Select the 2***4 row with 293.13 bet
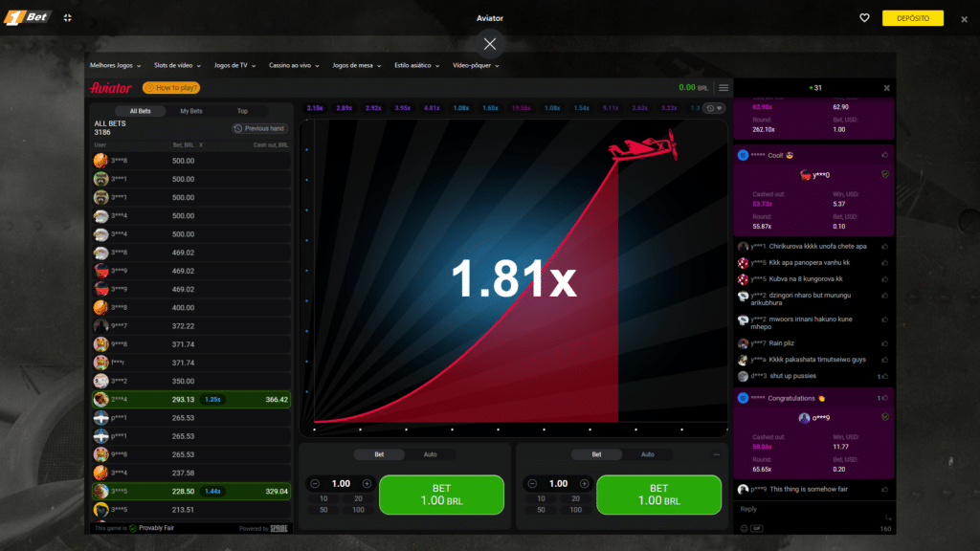 (191, 399)
